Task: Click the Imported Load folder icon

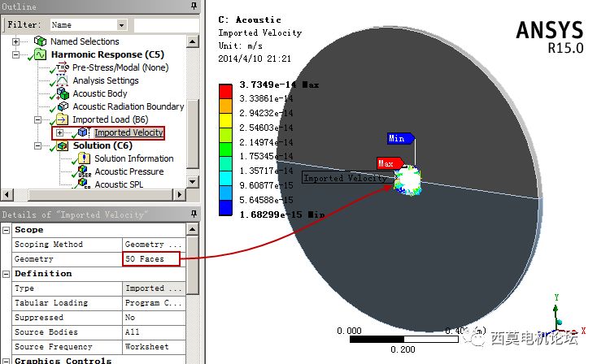Action: (x=62, y=119)
